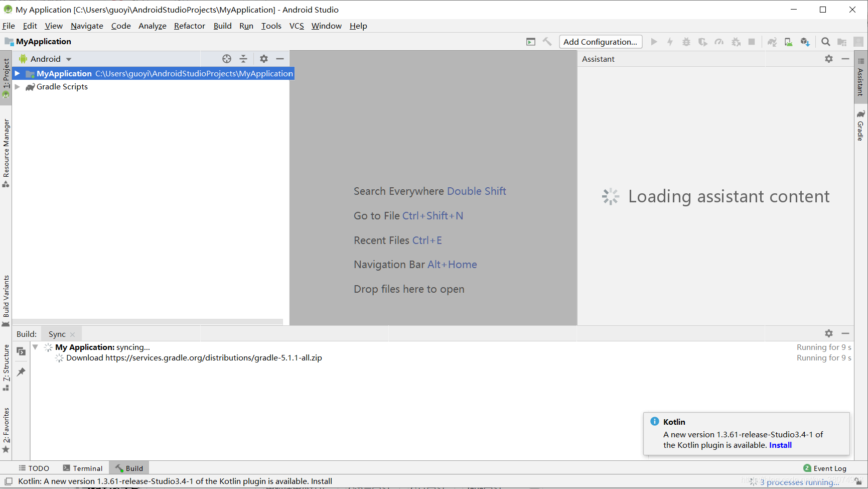This screenshot has width=868, height=489.
Task: Hide the Project panel with minus icon
Action: [x=280, y=59]
